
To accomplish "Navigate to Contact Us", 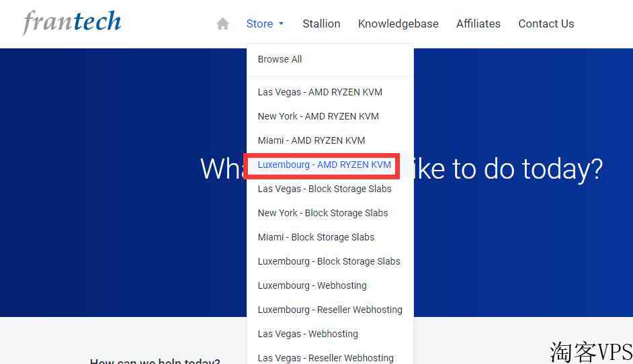I will 546,24.
